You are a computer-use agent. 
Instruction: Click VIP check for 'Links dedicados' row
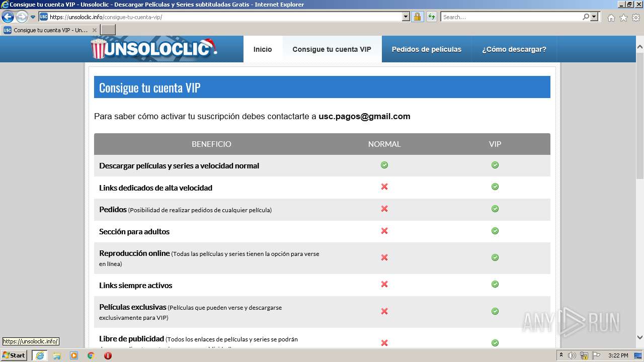tap(495, 187)
